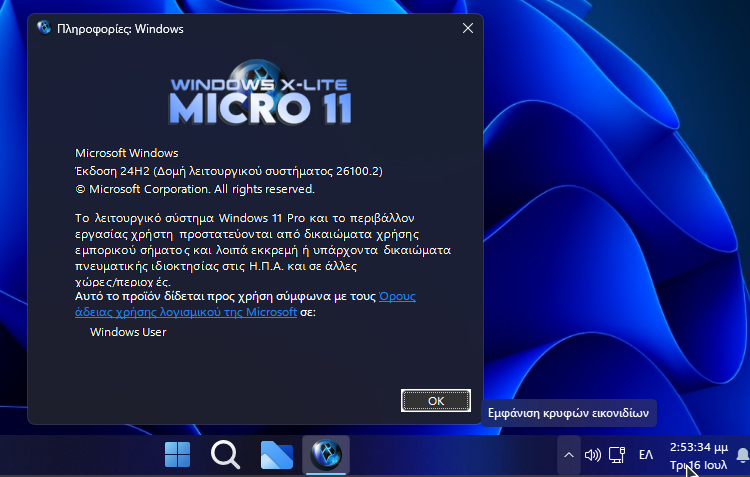Click the dialog title bar globe icon
Screen dimensions: 750x477
44,28
